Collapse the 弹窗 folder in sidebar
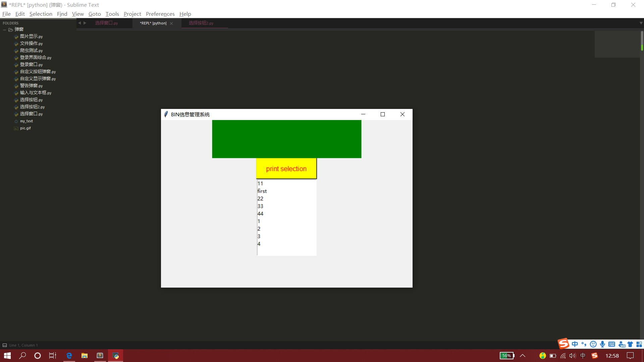The height and width of the screenshot is (362, 644). pyautogui.click(x=5, y=30)
